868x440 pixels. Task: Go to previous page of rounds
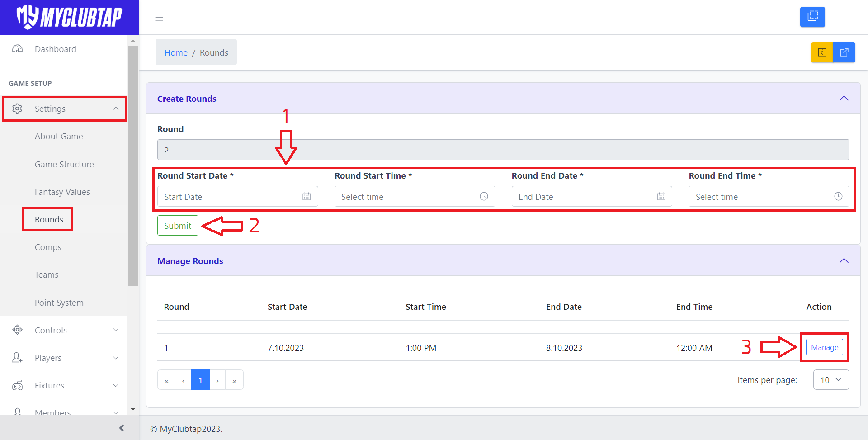point(183,380)
